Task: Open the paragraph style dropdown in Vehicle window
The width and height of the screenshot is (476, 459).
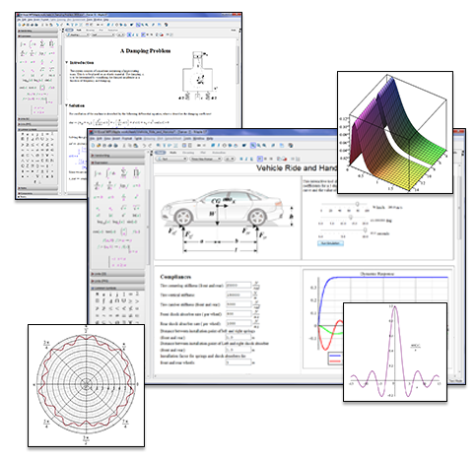Action: coord(171,159)
